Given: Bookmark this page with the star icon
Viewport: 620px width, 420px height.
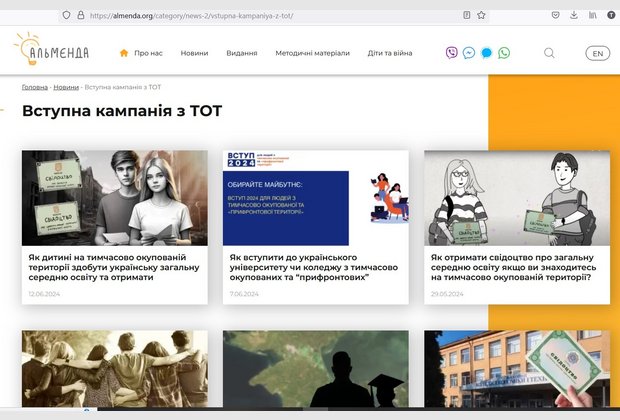Looking at the screenshot, I should (481, 15).
